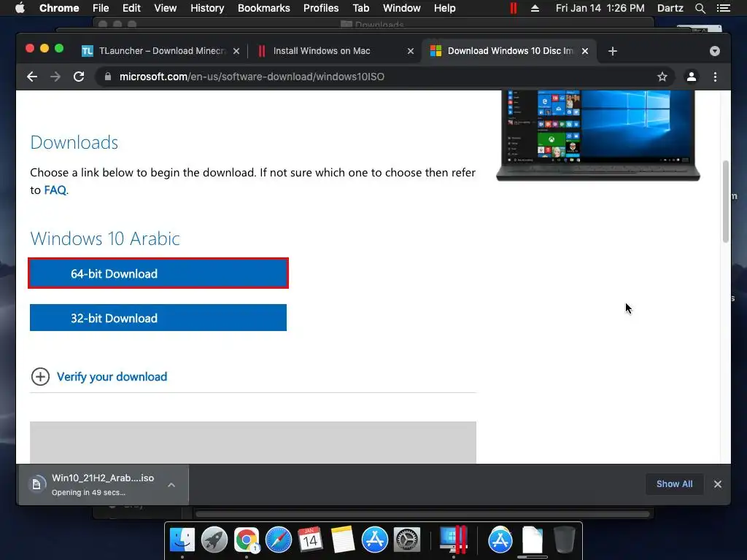Reload the current page
747x560 pixels.
(79, 77)
